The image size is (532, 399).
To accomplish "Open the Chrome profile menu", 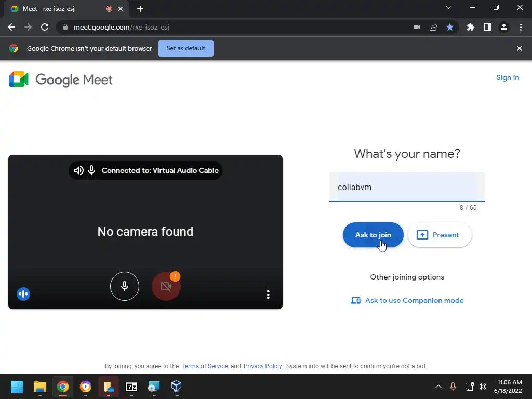I will (504, 27).
